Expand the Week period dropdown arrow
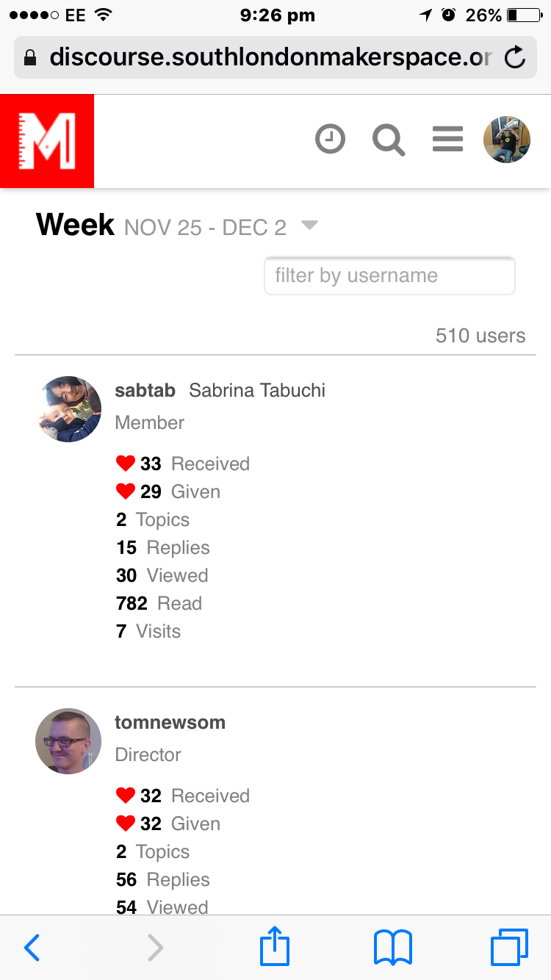551x980 pixels. (309, 226)
